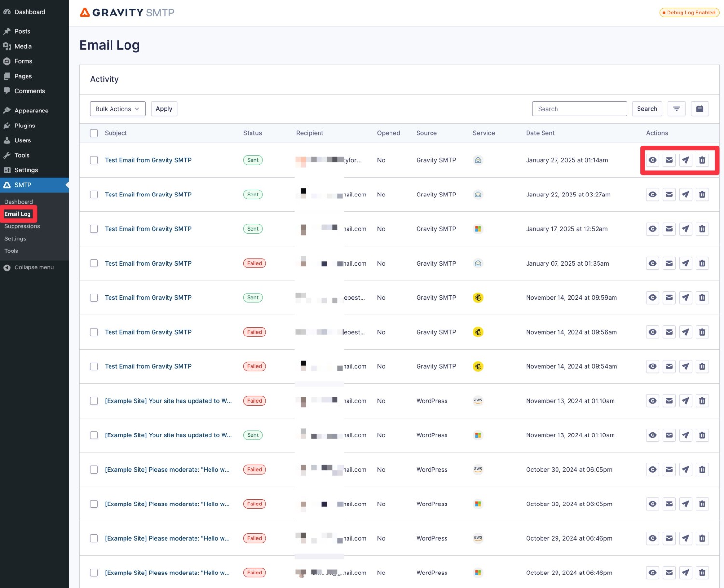Click the Failed badge on January 07, 2025 row

(254, 263)
